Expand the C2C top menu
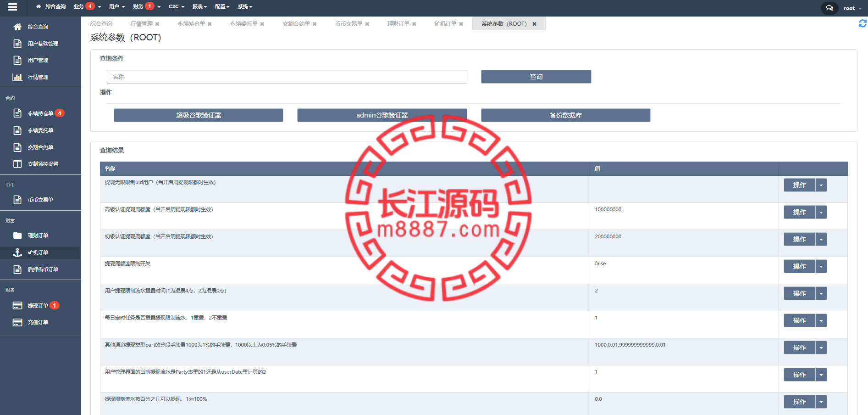 click(x=177, y=6)
